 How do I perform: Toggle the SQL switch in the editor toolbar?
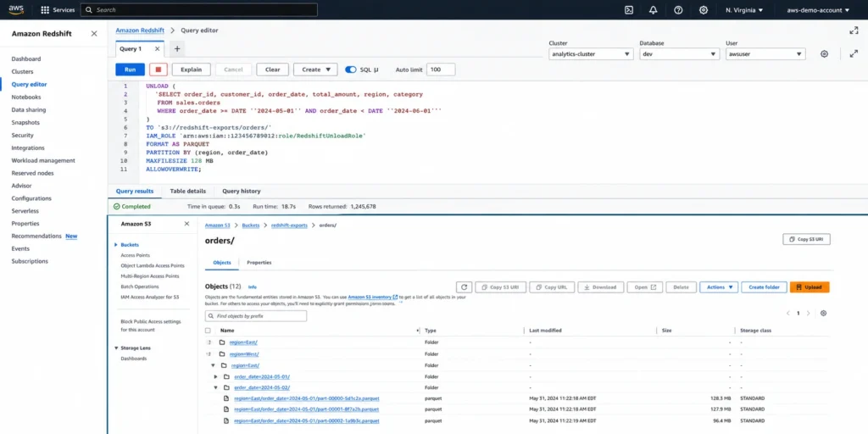point(350,70)
